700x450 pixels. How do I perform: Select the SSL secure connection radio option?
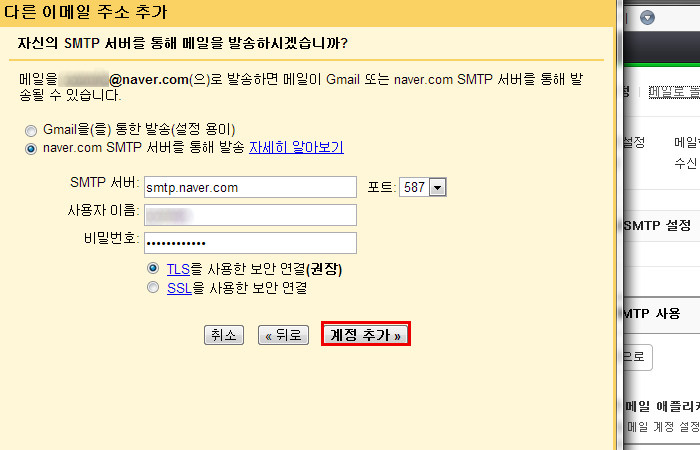pyautogui.click(x=153, y=287)
